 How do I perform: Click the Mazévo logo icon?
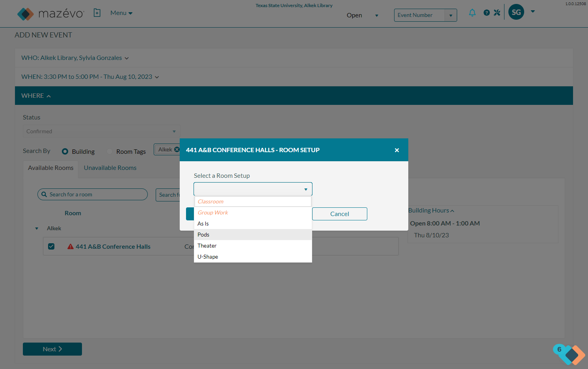coord(26,14)
